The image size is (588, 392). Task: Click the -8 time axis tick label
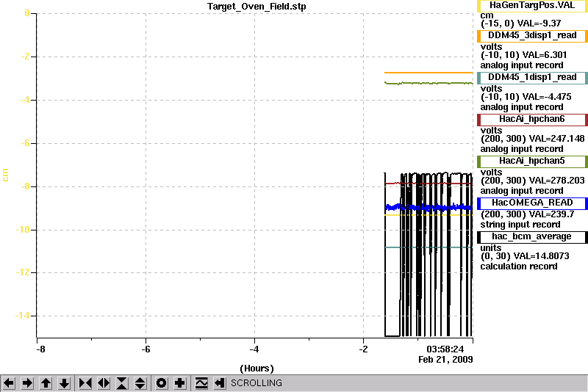(40, 349)
